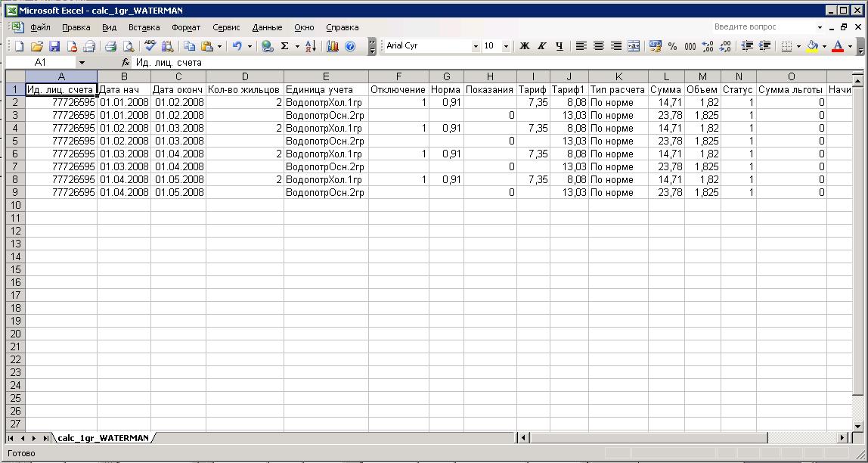Click the Save floppy disk icon
The image size is (868, 463).
(x=54, y=46)
